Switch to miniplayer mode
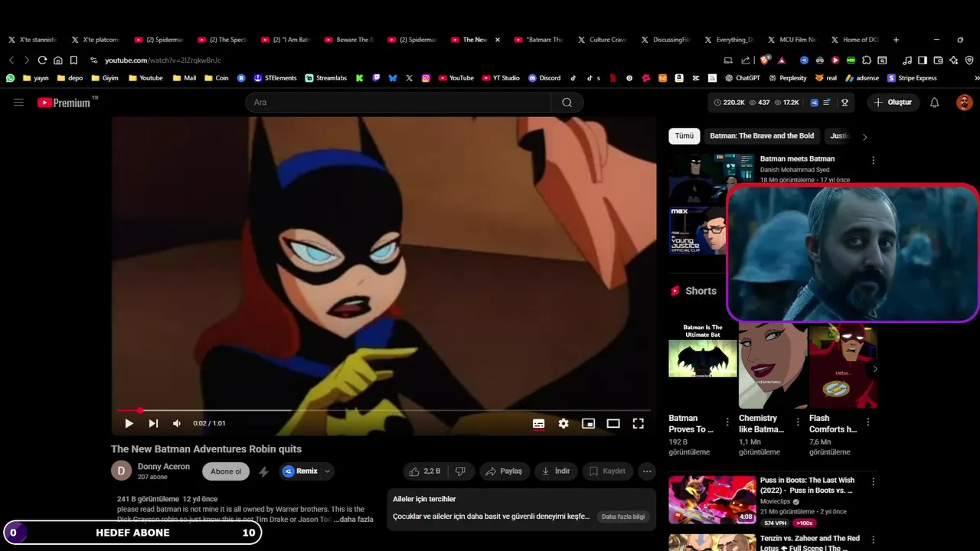 pos(588,423)
